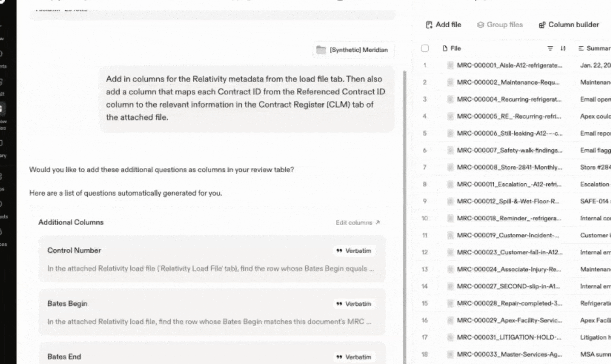Click summary cell starting 'Apex could'

[595, 116]
